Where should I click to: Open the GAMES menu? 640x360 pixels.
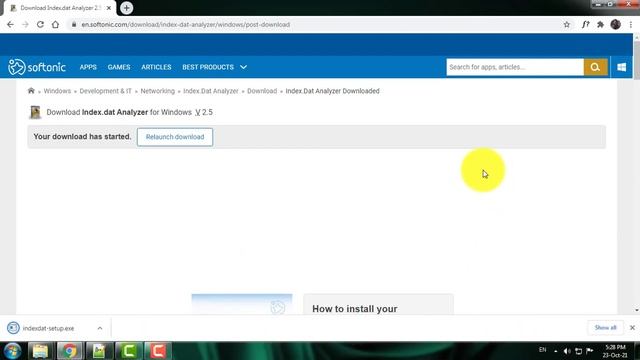(119, 67)
